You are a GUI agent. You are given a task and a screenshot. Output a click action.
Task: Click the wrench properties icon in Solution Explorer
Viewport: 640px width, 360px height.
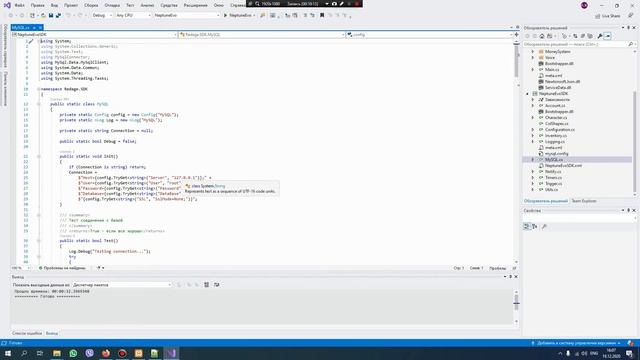pyautogui.click(x=600, y=36)
